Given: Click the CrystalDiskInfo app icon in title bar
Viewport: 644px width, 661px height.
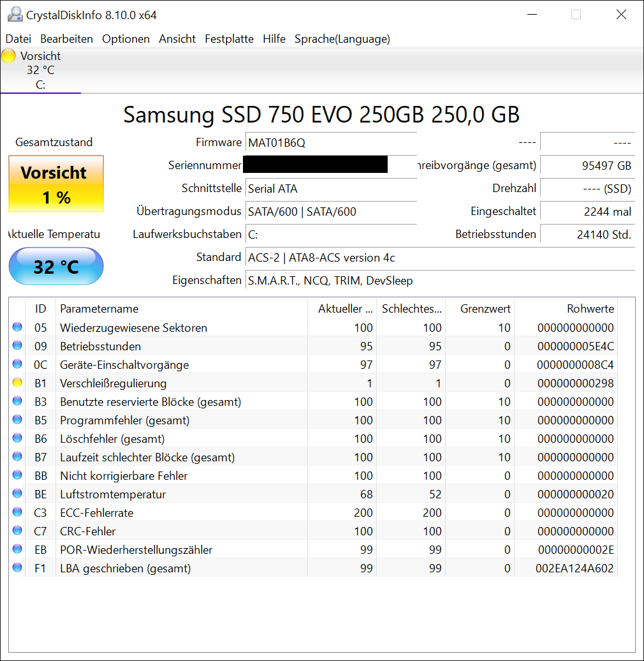Looking at the screenshot, I should click(15, 15).
